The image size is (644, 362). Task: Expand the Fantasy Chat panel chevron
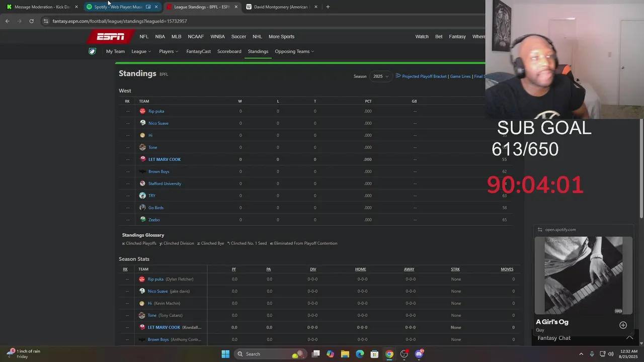(629, 338)
